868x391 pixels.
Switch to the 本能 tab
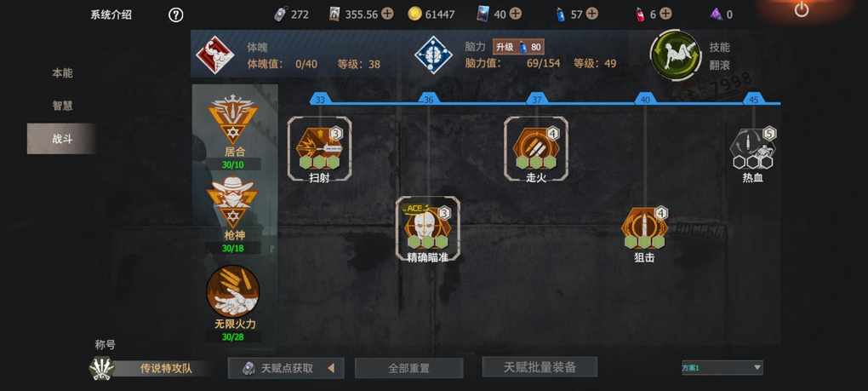pyautogui.click(x=62, y=72)
